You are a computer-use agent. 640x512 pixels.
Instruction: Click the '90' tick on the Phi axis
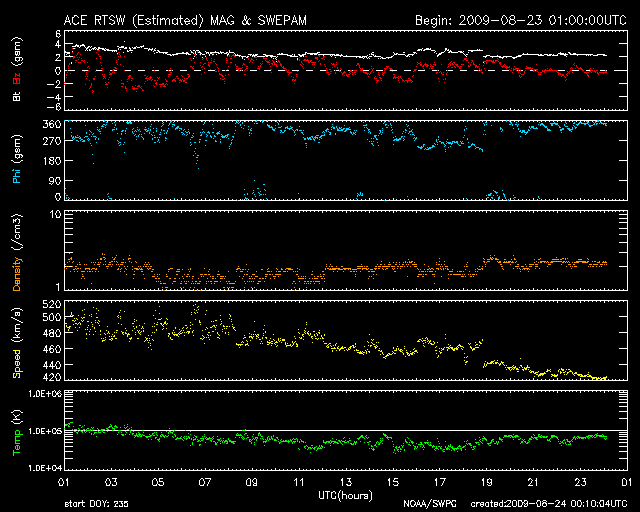pyautogui.click(x=55, y=180)
